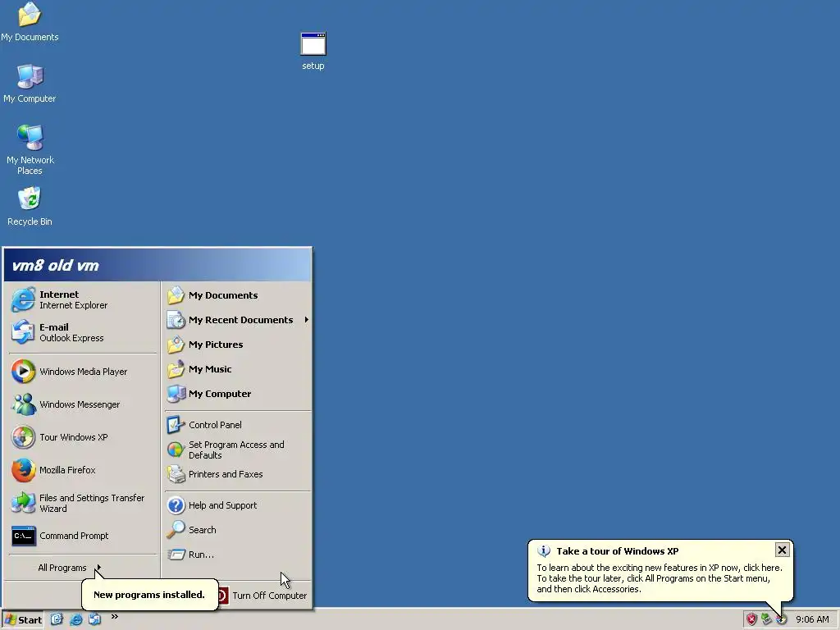Screen dimensions: 840x630
Task: Click red security shield tray icon
Action: 751,619
